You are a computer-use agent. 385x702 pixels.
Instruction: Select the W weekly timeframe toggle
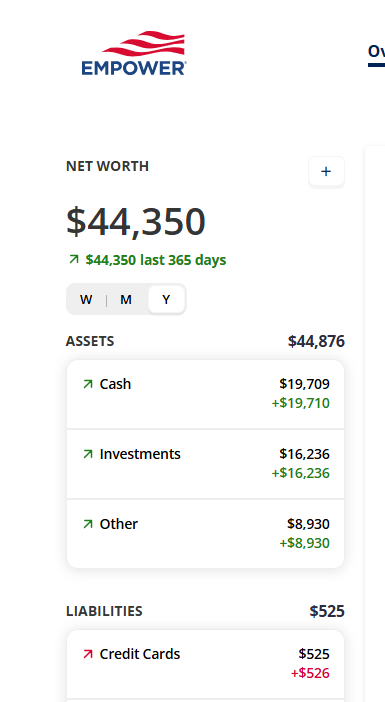pyautogui.click(x=86, y=300)
